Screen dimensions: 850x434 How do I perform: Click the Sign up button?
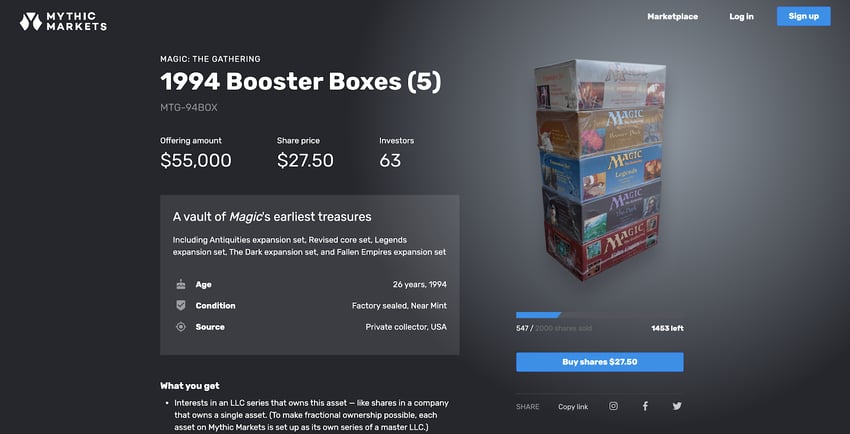[x=803, y=16]
